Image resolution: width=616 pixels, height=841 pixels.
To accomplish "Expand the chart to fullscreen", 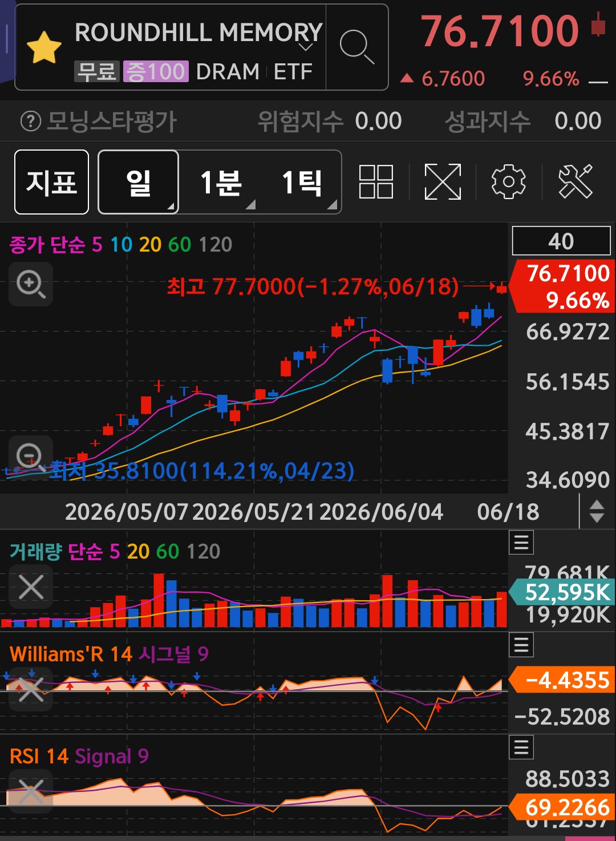I will point(443,182).
